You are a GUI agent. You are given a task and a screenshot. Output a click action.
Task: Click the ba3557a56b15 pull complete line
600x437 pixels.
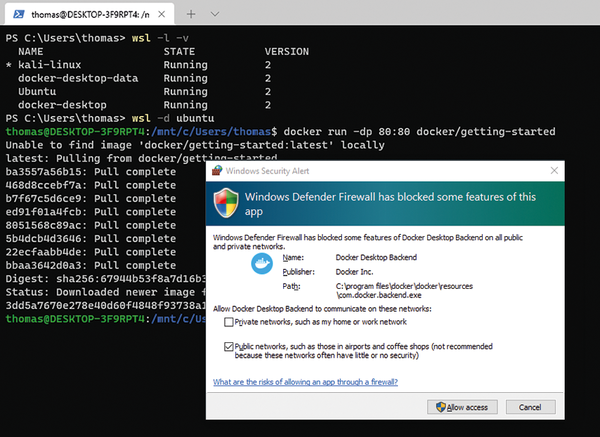[x=91, y=172]
